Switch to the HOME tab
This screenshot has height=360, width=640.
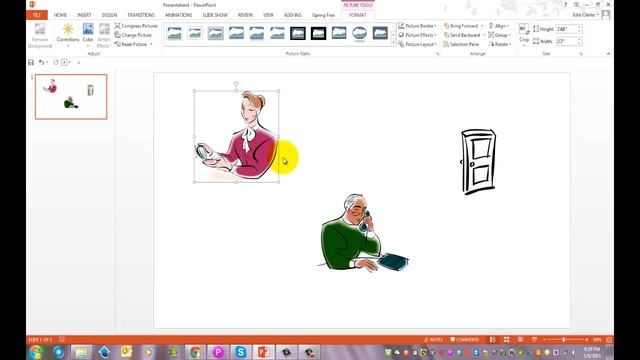point(60,15)
